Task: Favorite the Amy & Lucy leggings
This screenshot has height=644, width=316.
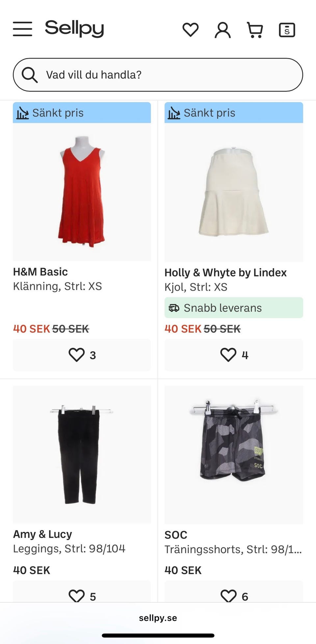Action: pos(82,596)
